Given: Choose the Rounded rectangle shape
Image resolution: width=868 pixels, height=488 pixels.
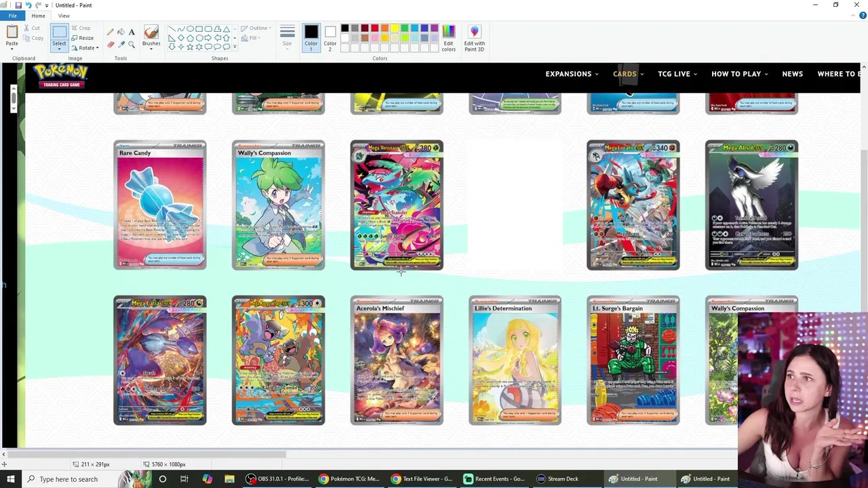Looking at the screenshot, I should tap(208, 29).
